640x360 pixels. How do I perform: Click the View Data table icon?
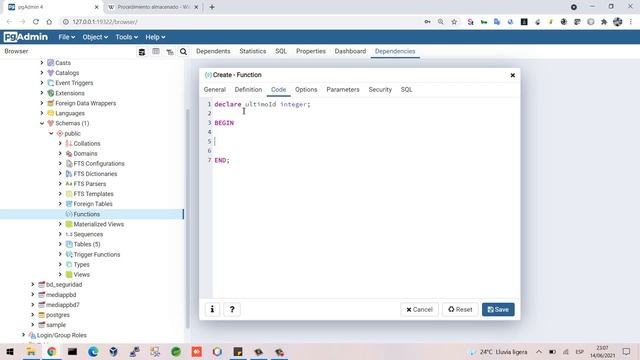tap(156, 51)
